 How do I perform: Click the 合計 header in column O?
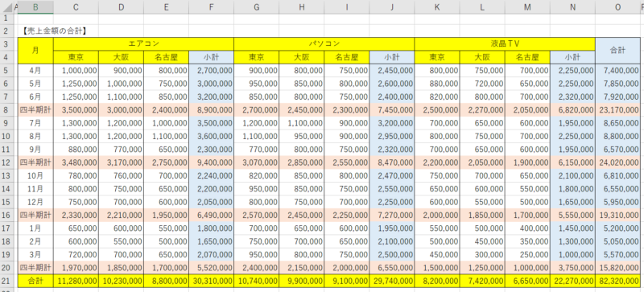tap(617, 51)
